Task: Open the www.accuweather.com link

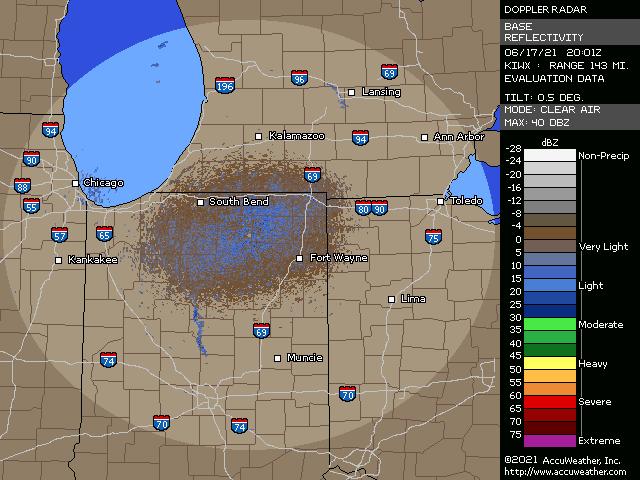Action: click(565, 472)
